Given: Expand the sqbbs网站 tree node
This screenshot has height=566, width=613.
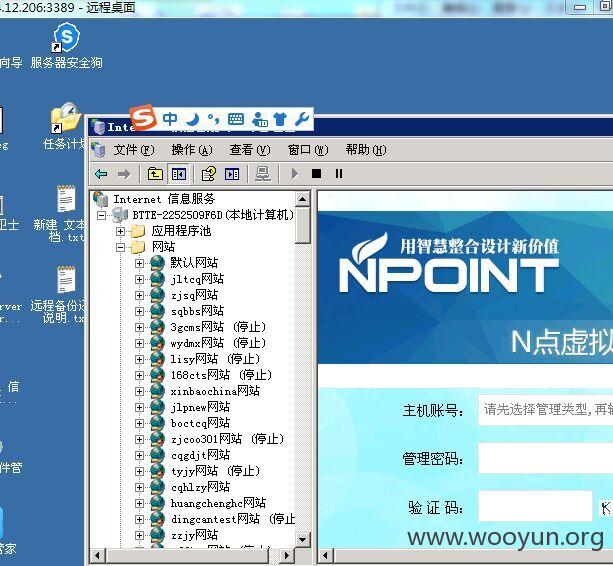Looking at the screenshot, I should (139, 311).
